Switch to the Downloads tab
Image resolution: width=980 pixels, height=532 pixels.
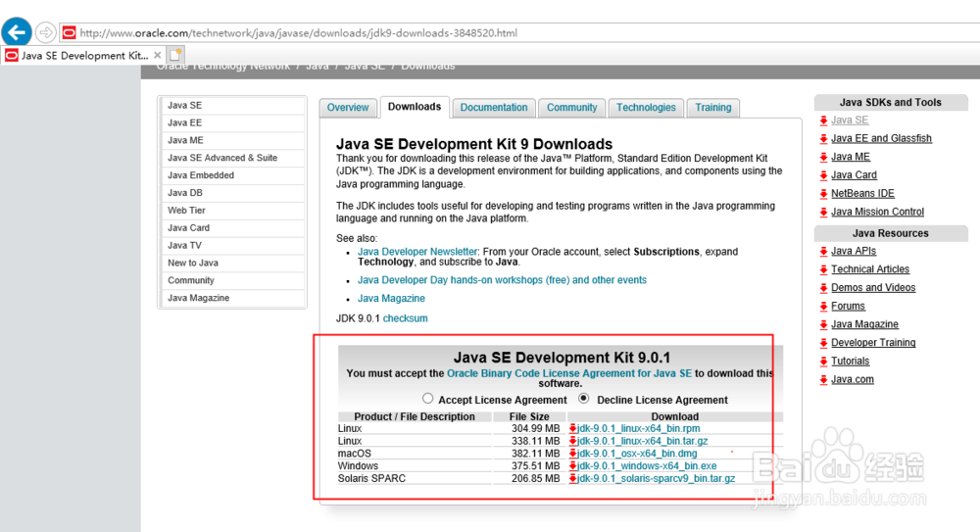tap(415, 107)
